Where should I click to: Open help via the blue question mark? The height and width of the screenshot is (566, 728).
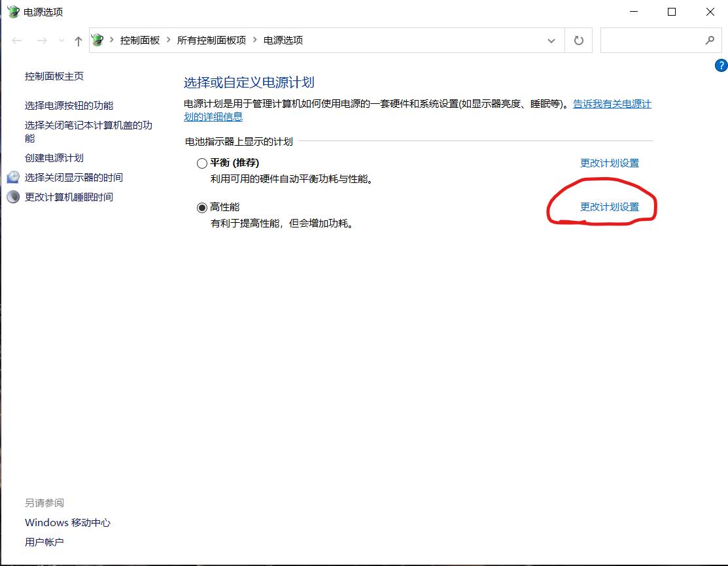[x=720, y=65]
